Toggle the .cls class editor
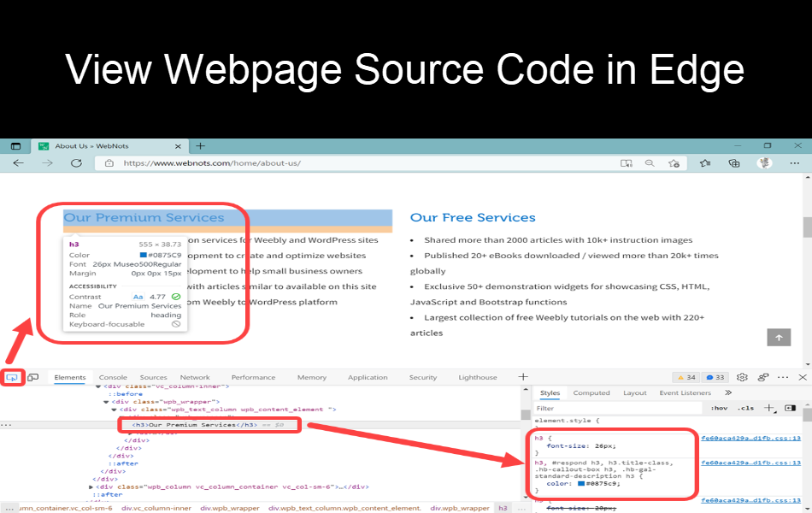The height and width of the screenshot is (513, 812). (746, 409)
